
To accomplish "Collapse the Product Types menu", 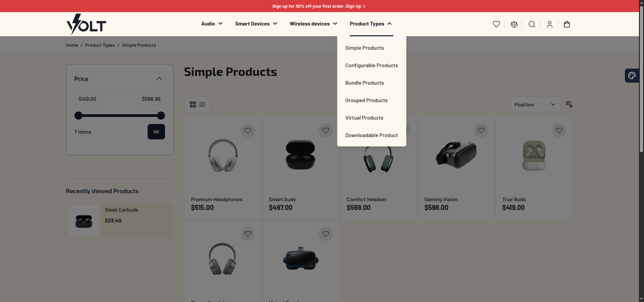I will click(371, 24).
